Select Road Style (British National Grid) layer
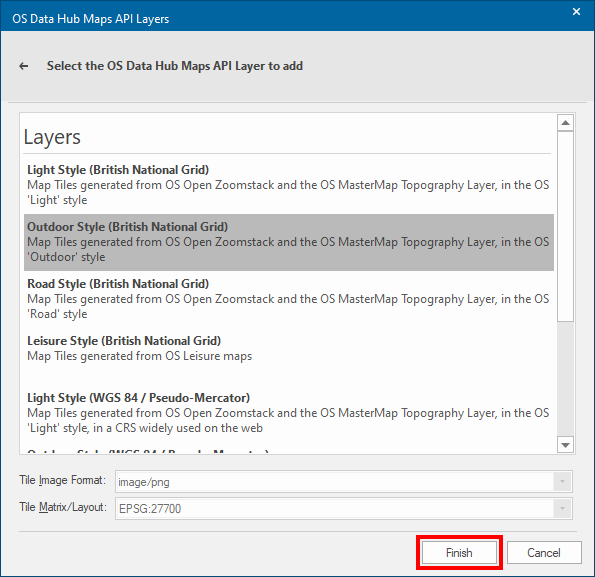 (288, 299)
